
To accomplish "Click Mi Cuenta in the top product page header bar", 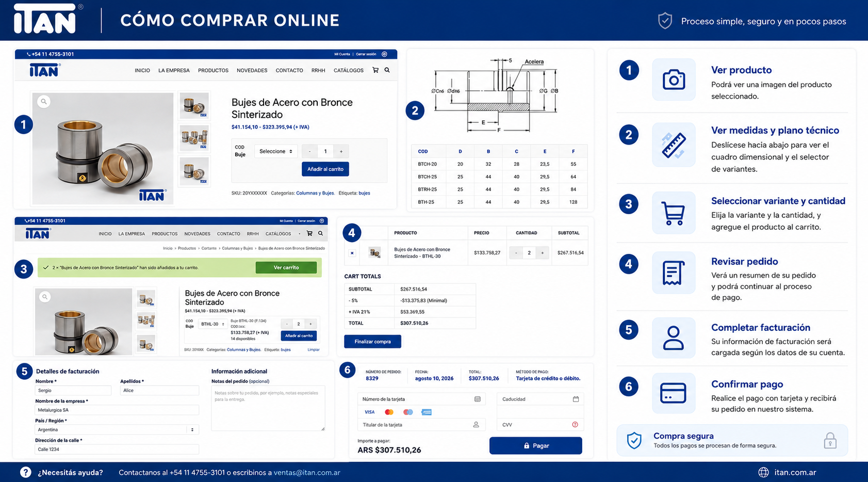I will click(342, 54).
